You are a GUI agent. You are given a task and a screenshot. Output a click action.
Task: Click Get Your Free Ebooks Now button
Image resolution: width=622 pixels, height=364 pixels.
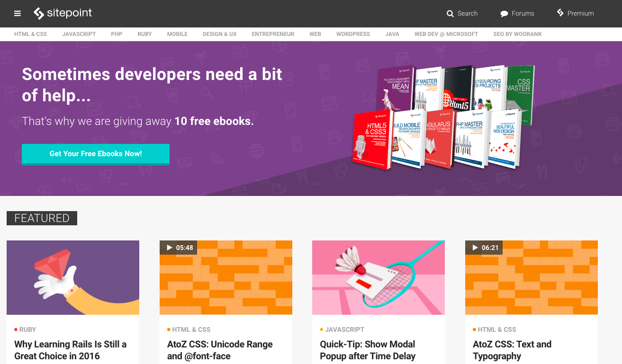pos(96,154)
